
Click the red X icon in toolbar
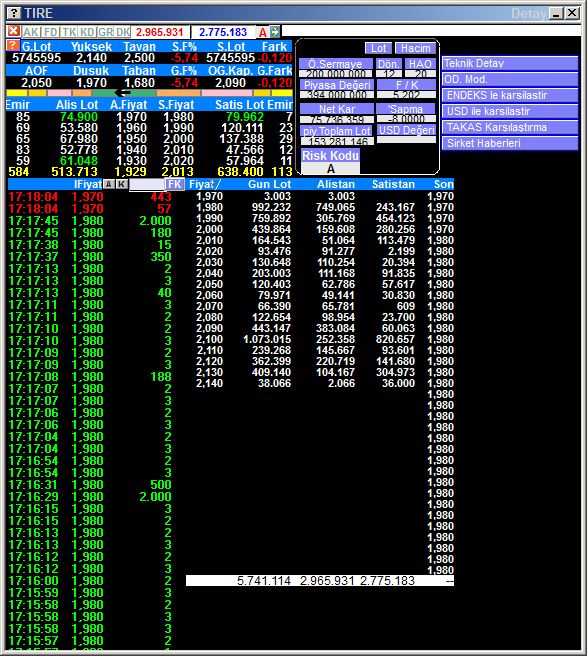point(13,31)
